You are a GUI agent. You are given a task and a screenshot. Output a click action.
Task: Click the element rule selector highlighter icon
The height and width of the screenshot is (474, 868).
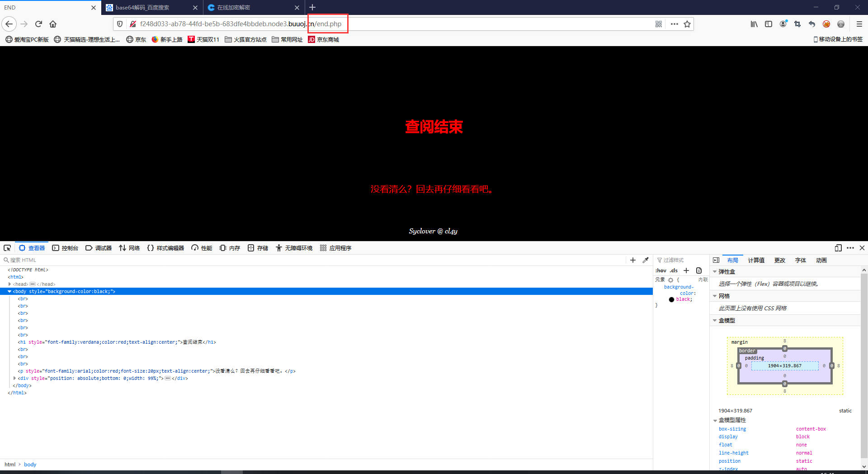pos(670,280)
